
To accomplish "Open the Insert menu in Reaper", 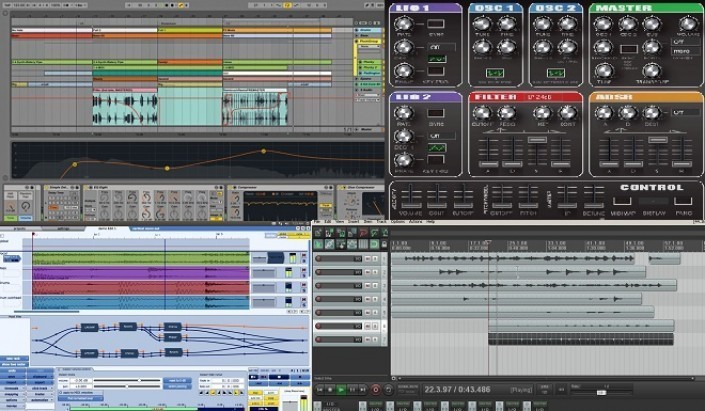I will [x=353, y=222].
